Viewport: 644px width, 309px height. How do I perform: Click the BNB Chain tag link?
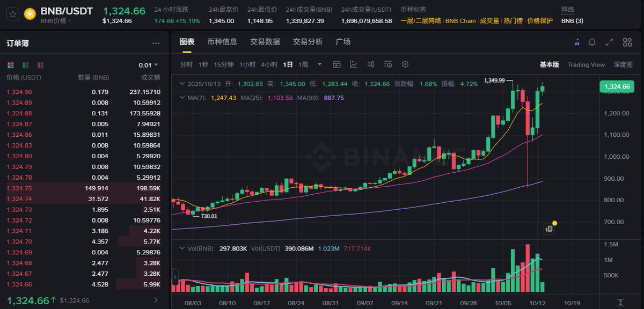(x=460, y=21)
